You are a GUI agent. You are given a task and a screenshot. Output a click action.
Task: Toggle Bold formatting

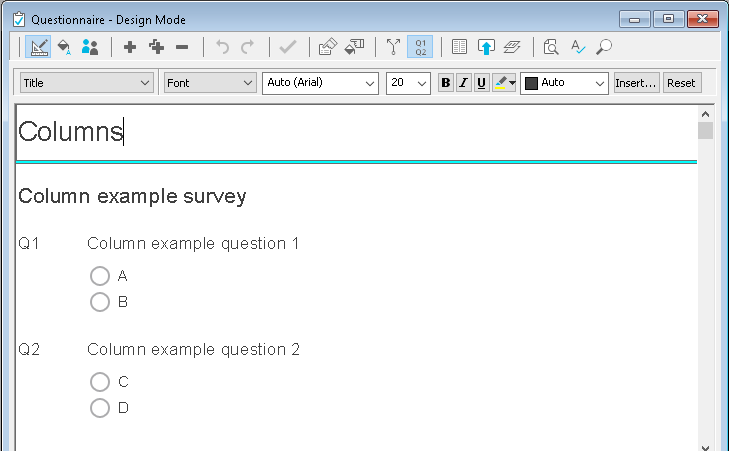(x=445, y=83)
